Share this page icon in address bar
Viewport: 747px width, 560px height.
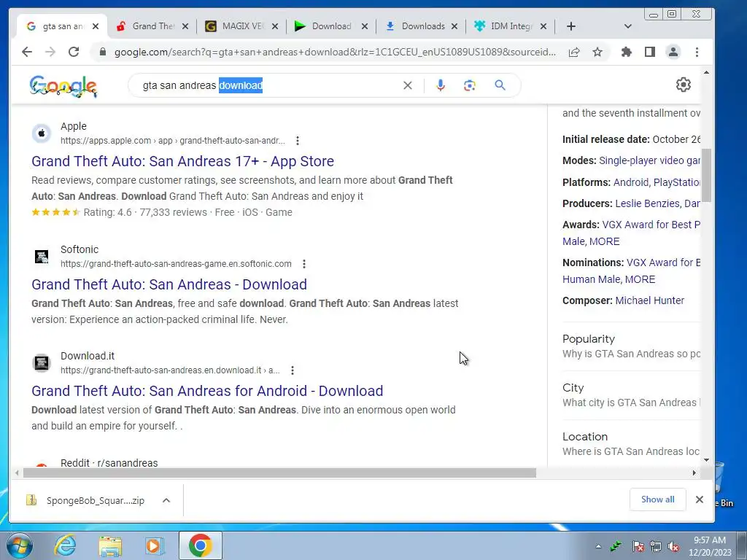[574, 52]
